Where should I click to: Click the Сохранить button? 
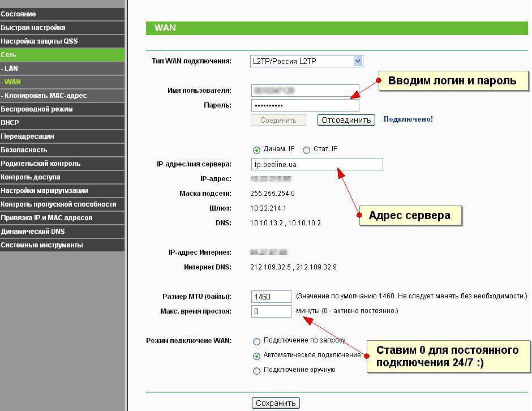[276, 403]
